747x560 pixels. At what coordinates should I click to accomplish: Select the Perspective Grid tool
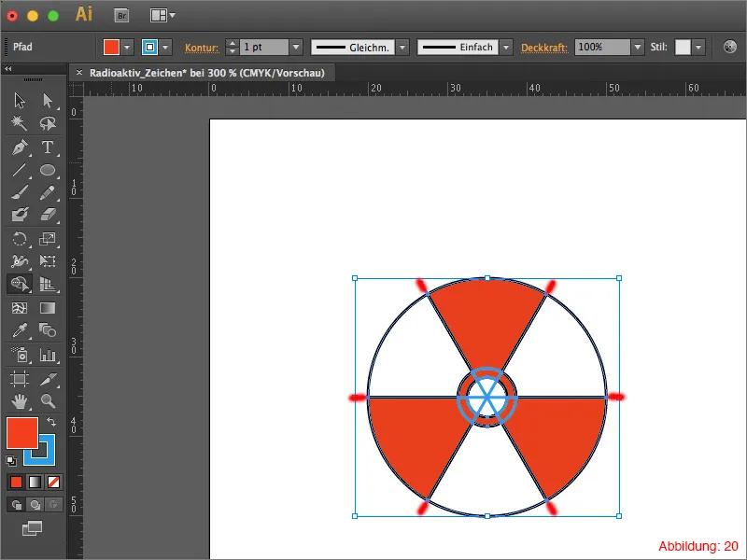(x=48, y=284)
